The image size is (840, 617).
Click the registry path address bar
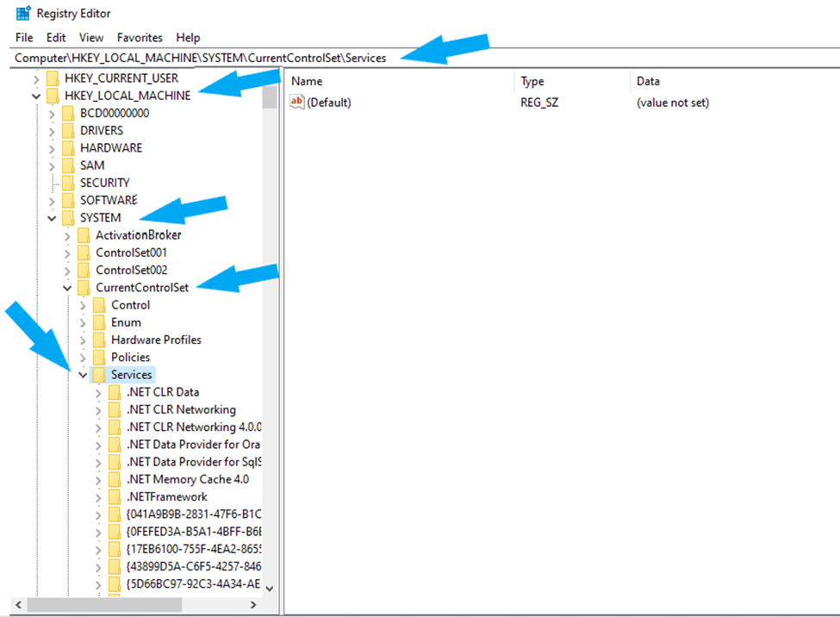pos(424,58)
